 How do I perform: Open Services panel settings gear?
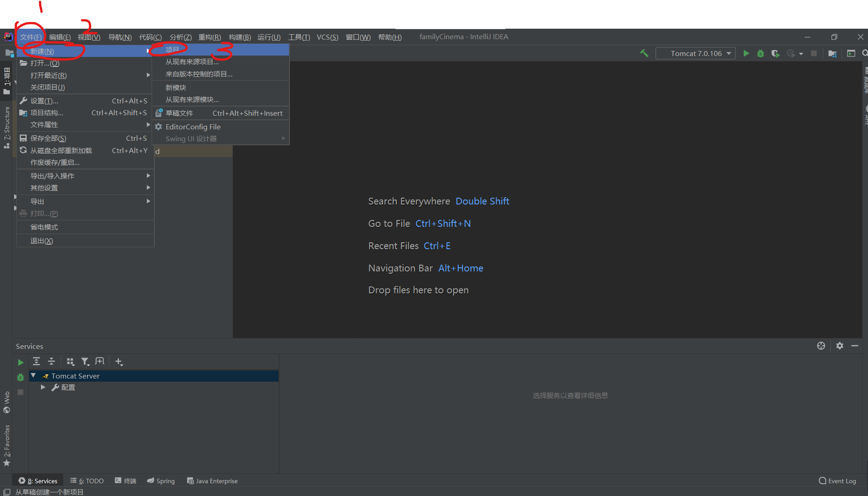coord(840,346)
